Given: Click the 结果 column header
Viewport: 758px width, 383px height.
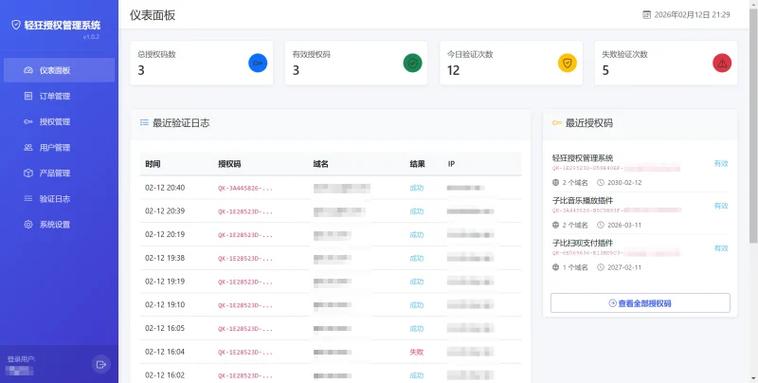Looking at the screenshot, I should click(417, 164).
